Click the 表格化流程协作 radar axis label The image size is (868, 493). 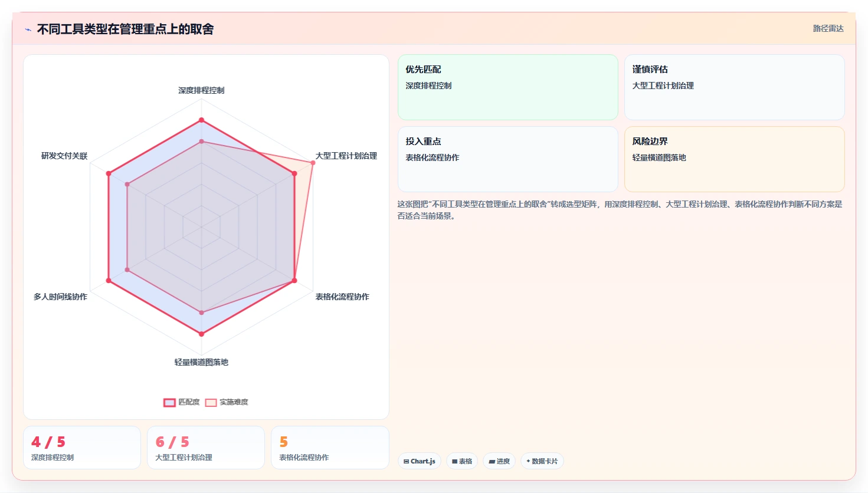click(342, 297)
